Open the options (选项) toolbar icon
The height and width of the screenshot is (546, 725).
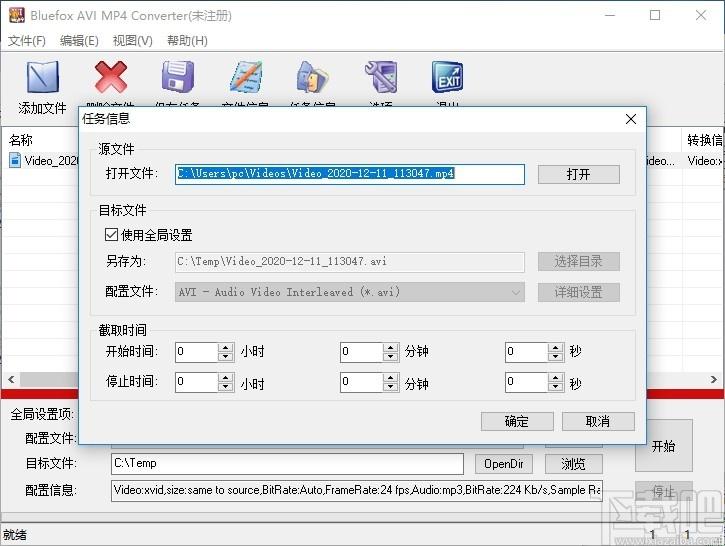[380, 78]
